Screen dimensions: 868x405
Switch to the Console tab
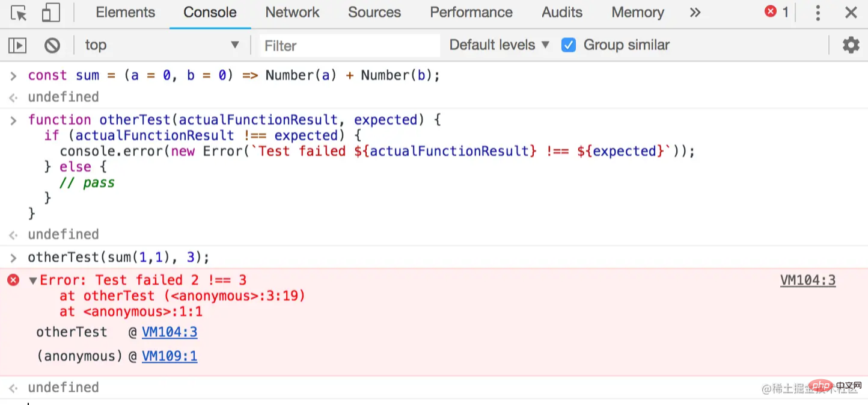[x=210, y=13]
